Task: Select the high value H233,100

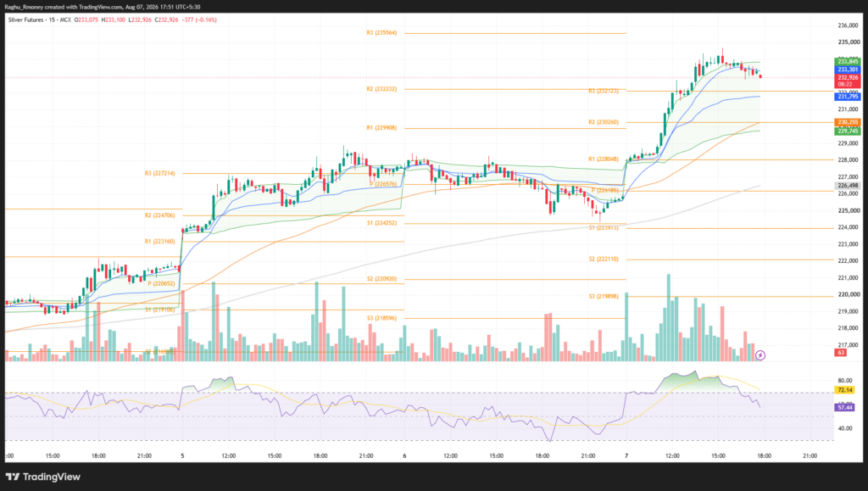Action: [114, 20]
